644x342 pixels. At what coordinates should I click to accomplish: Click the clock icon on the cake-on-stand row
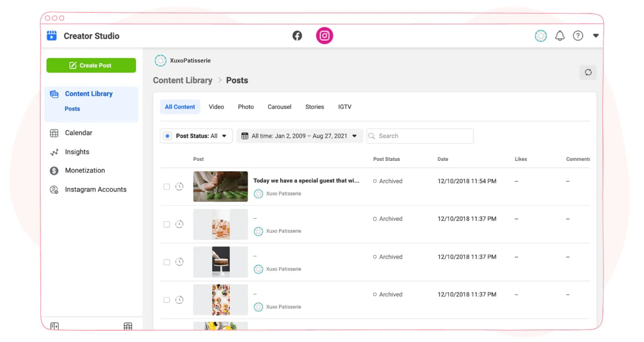click(180, 262)
